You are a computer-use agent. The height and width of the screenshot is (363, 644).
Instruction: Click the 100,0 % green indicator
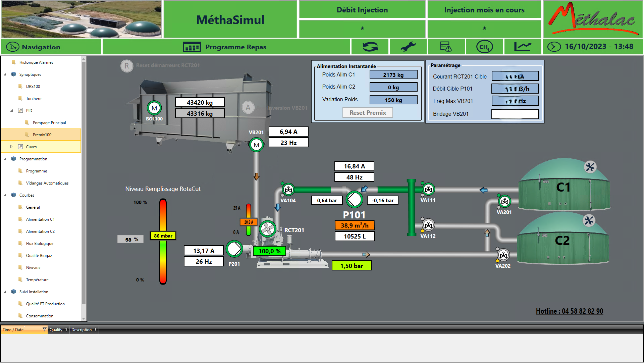pyautogui.click(x=269, y=251)
